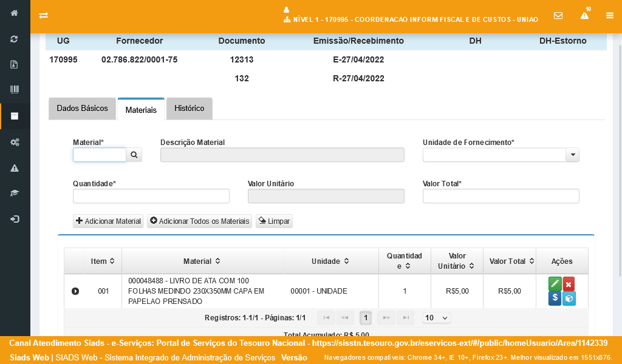
Task: Go to home via sidebar house icon
Action: pyautogui.click(x=15, y=13)
